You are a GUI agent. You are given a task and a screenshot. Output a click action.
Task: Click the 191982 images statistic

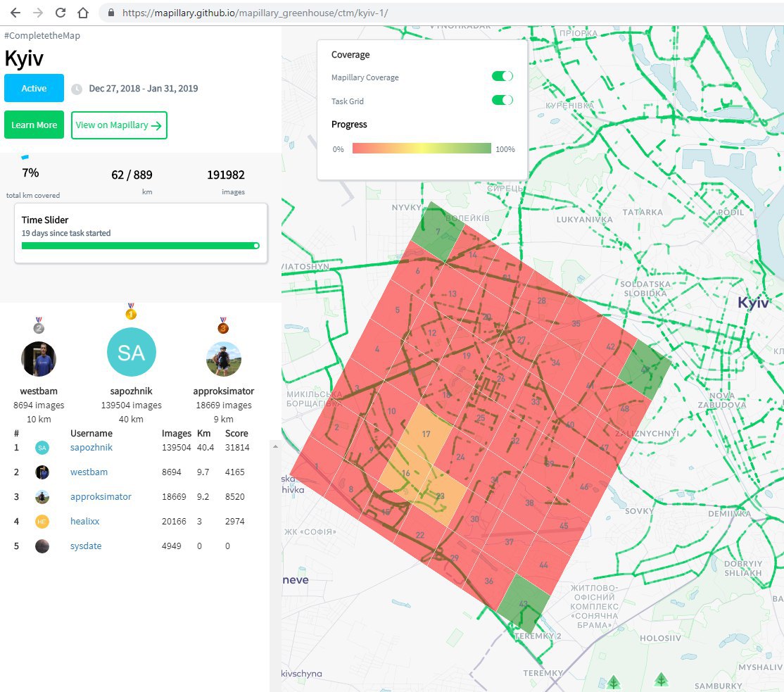click(x=226, y=175)
